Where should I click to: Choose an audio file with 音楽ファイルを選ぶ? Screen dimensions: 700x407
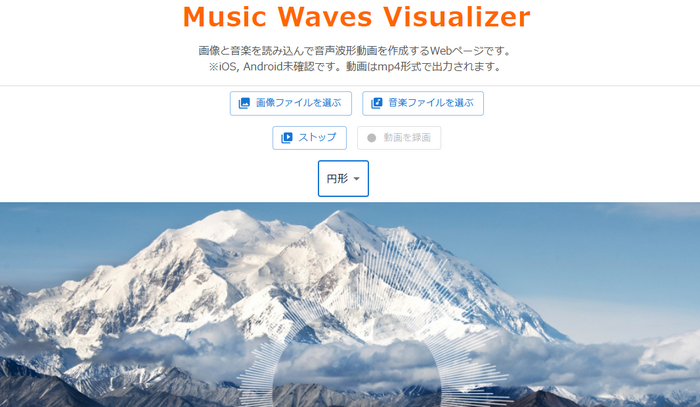coord(423,104)
